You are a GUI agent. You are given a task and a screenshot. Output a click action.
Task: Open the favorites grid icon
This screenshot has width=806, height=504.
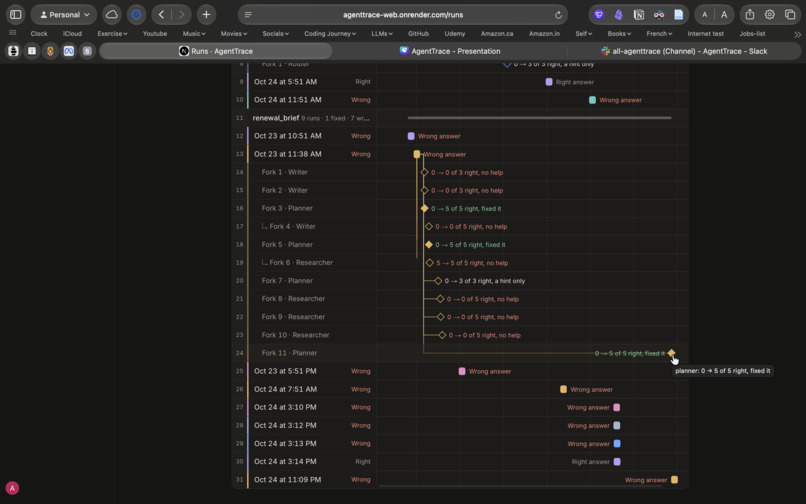click(x=12, y=33)
